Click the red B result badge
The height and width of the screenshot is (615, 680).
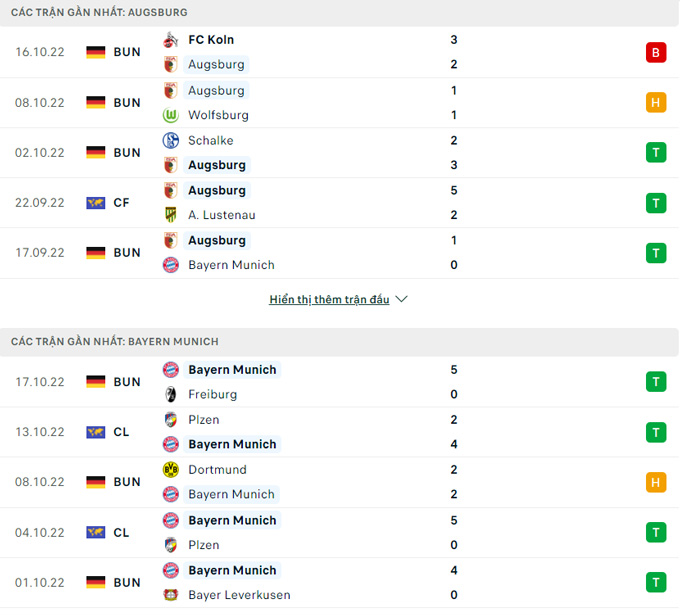pos(656,52)
